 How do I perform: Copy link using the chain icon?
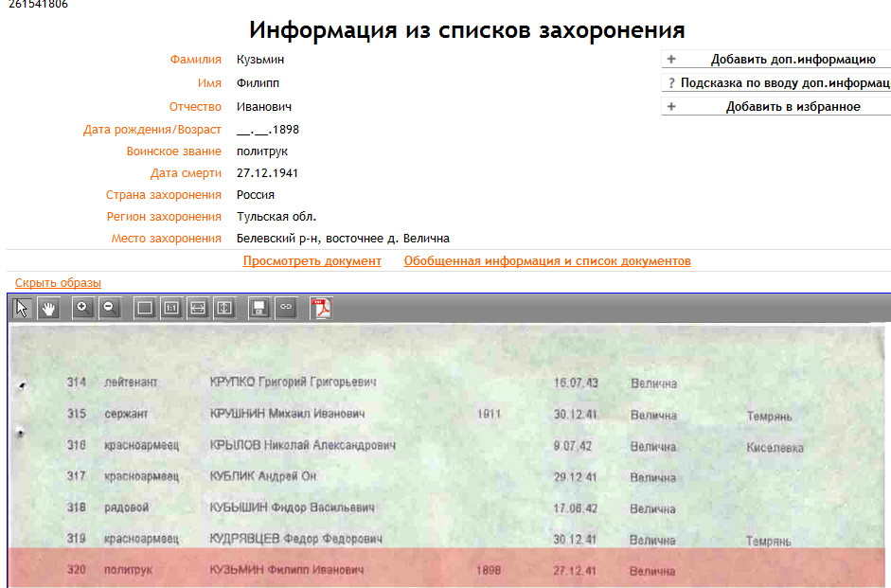[x=285, y=308]
